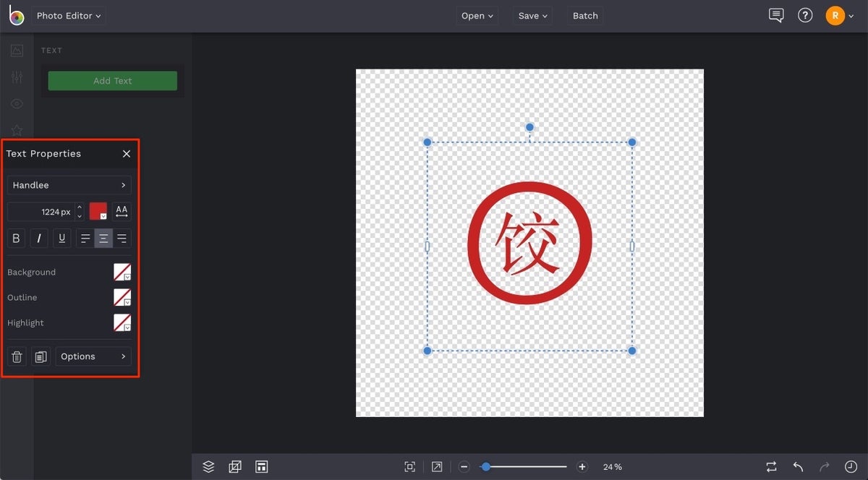Open the Photo Editor menu
The image size is (868, 480).
click(x=68, y=15)
